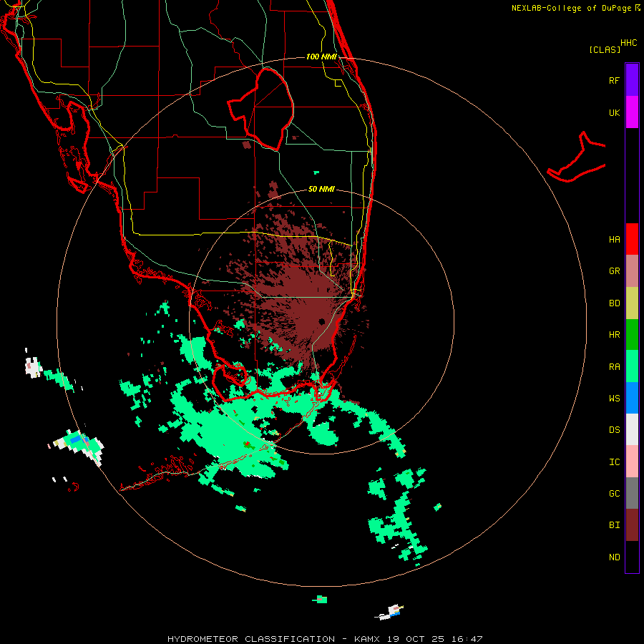Click the black radar site dot near Miami

[321, 321]
